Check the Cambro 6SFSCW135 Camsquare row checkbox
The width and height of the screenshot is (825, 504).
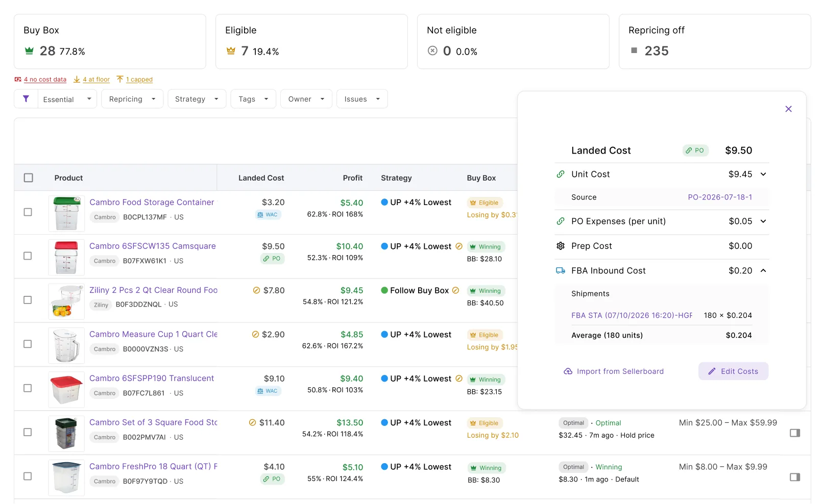(x=28, y=256)
